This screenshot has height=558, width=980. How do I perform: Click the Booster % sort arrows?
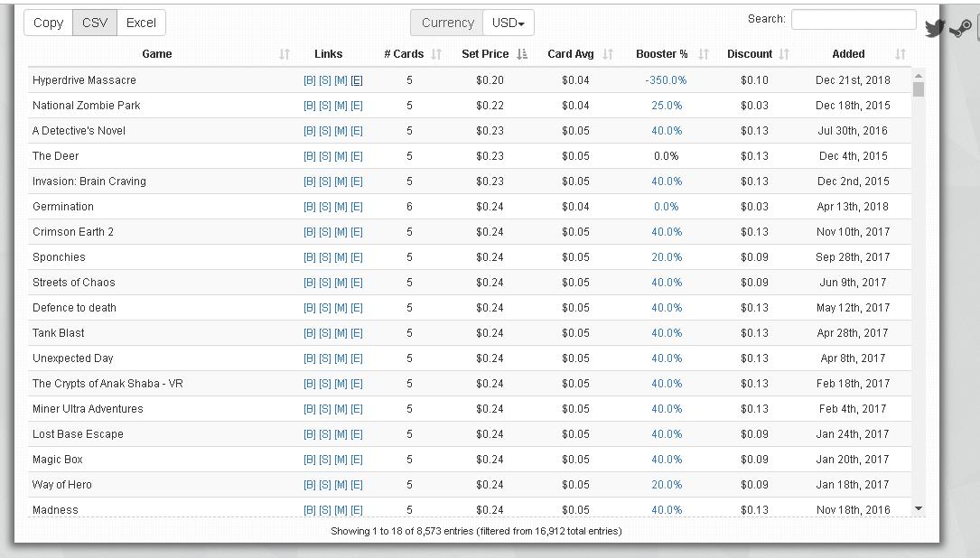[x=704, y=54]
